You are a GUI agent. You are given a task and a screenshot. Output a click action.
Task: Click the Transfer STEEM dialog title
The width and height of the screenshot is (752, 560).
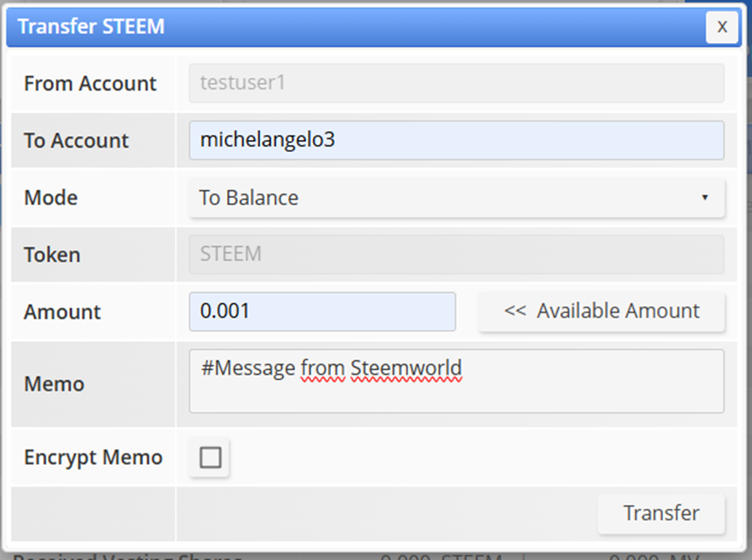pyautogui.click(x=91, y=26)
